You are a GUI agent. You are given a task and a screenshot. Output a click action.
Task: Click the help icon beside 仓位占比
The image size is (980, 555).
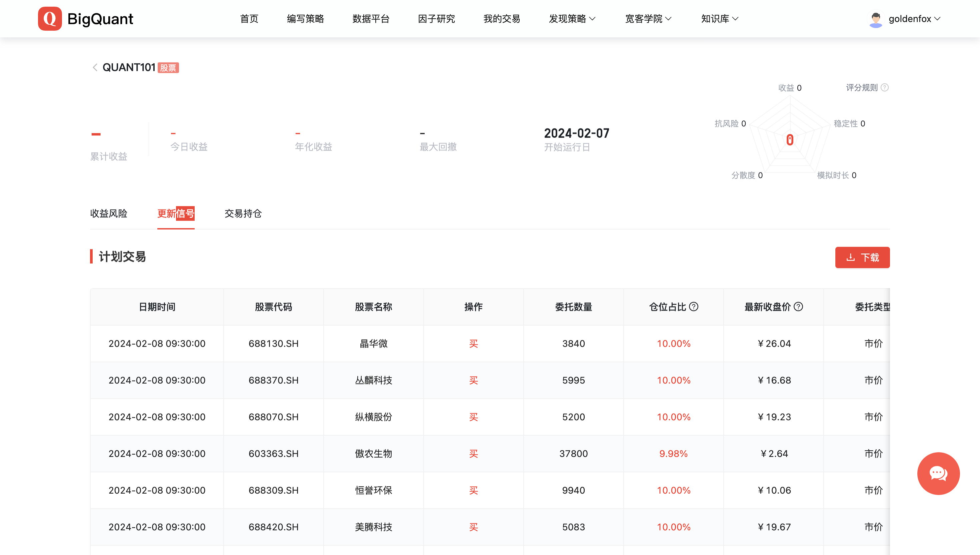(x=694, y=307)
